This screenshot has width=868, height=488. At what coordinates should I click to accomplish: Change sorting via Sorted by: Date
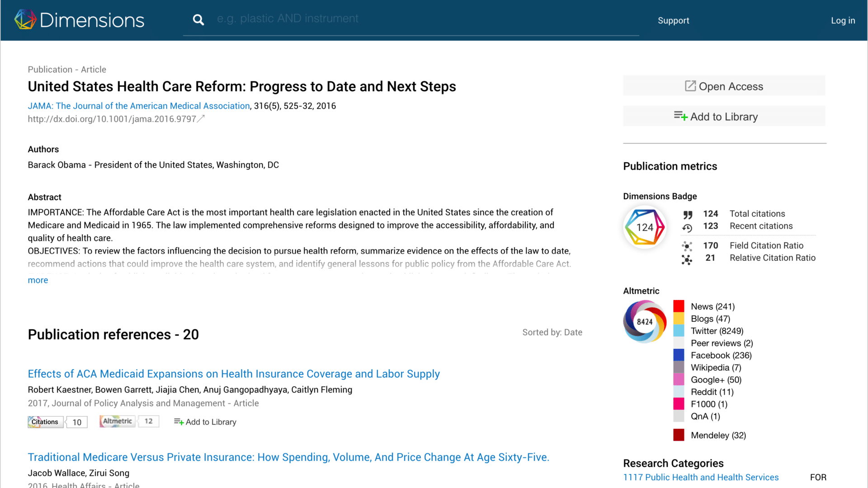click(552, 333)
